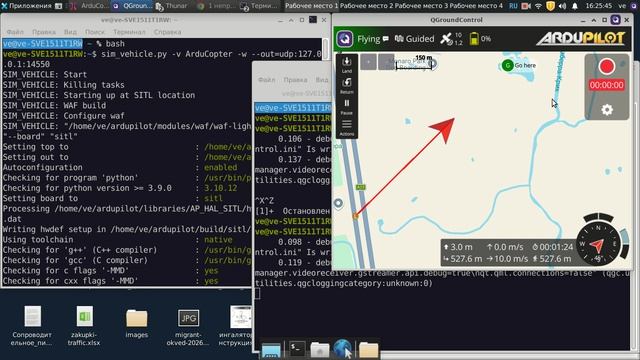This screenshot has width=640, height=360.
Task: Open the images folder on the desktop
Action: [136, 323]
